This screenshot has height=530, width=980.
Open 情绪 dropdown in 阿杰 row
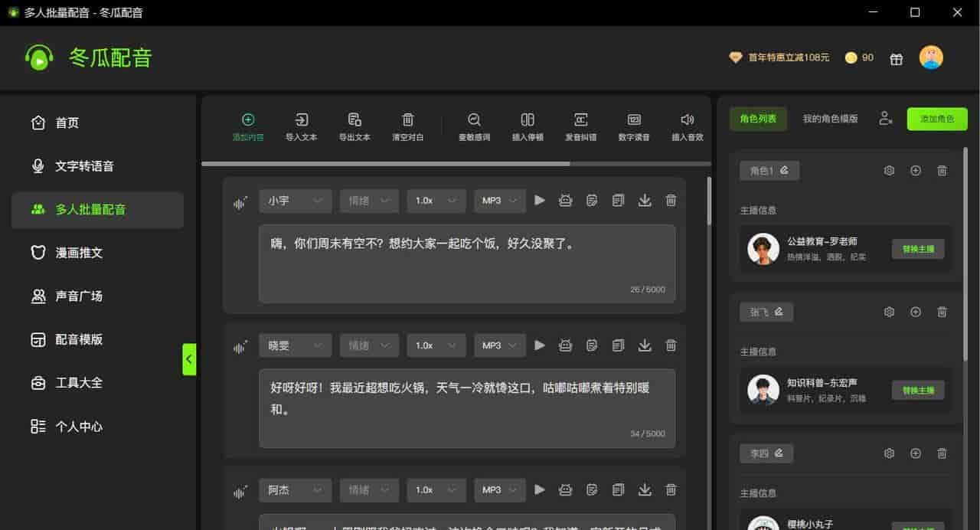(x=370, y=489)
